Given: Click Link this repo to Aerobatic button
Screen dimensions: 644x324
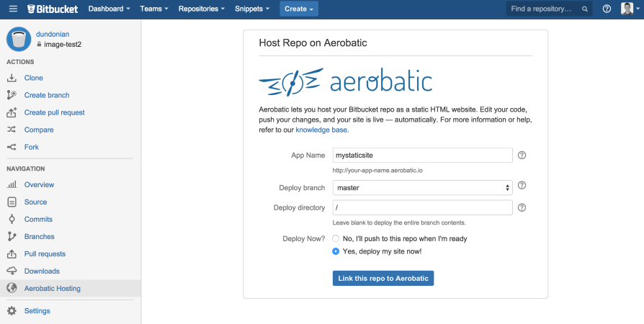Looking at the screenshot, I should (383, 278).
